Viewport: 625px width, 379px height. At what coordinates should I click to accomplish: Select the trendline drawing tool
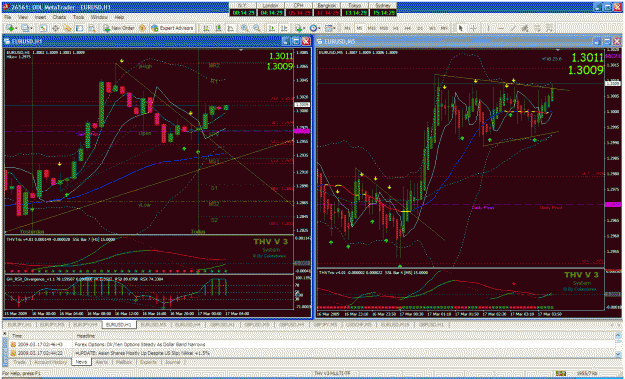(513, 28)
